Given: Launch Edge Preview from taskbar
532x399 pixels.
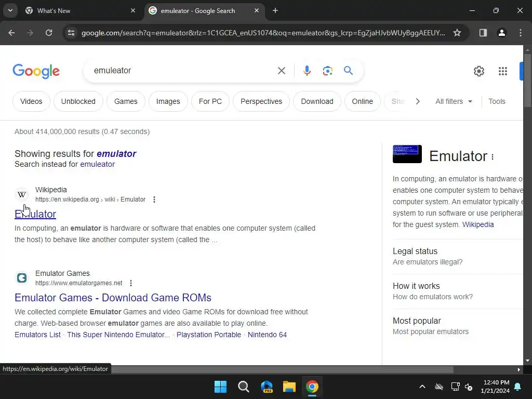Looking at the screenshot, I should tap(267, 387).
